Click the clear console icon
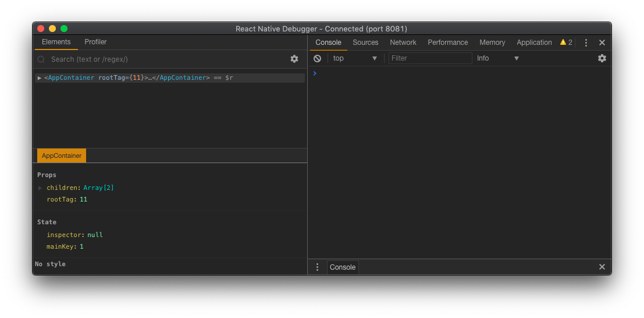The image size is (644, 318). tap(317, 58)
